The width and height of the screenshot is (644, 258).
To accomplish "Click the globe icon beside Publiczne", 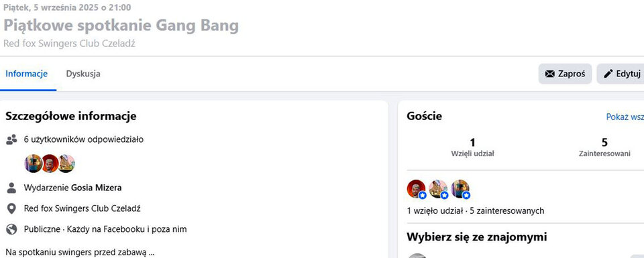I will tap(11, 229).
